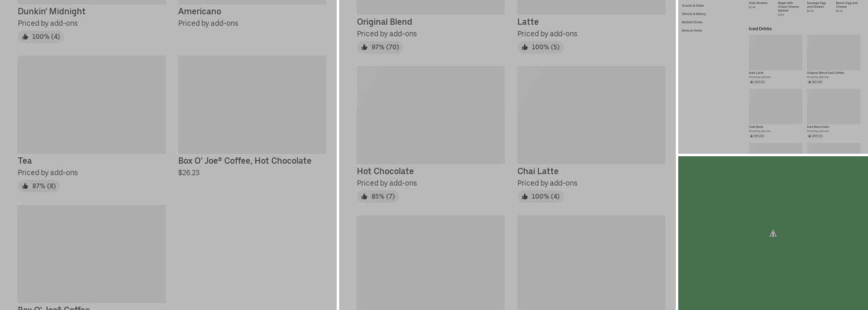Open the Americano item

[200, 12]
